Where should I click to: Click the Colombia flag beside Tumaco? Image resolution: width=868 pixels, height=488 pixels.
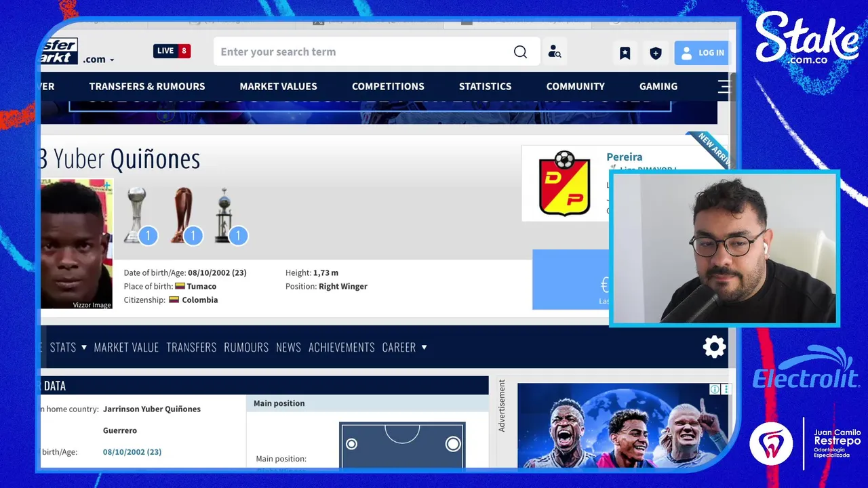point(180,286)
